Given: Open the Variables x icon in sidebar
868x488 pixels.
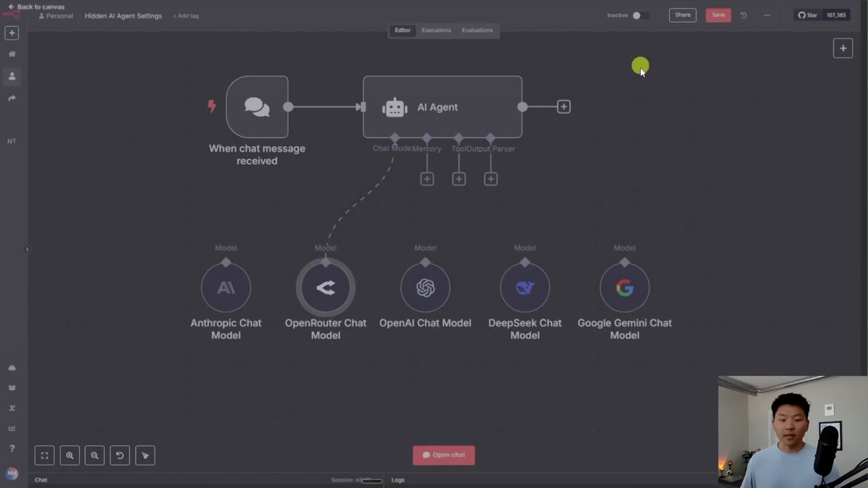Looking at the screenshot, I should point(12,408).
